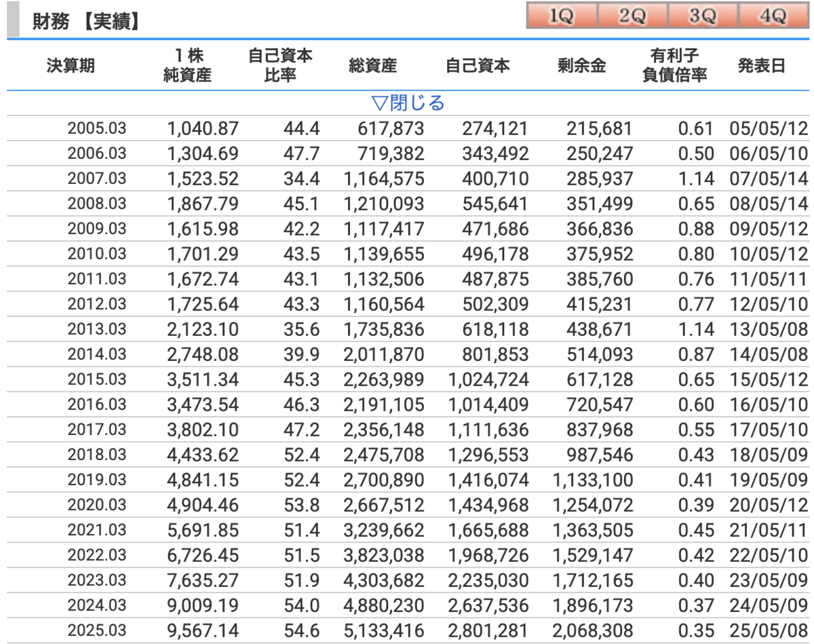Click announcement date 13/05/08
Screen dimensions: 814x644
click(x=769, y=329)
